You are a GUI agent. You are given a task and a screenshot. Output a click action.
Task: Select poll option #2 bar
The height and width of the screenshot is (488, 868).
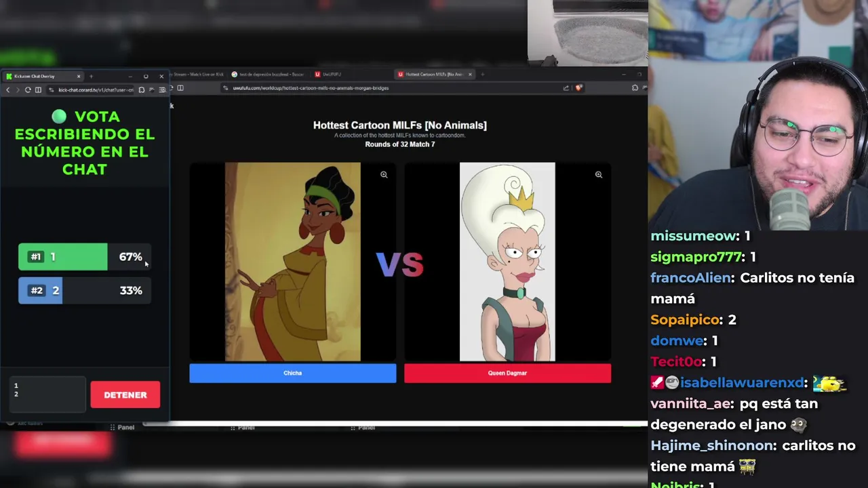85,290
